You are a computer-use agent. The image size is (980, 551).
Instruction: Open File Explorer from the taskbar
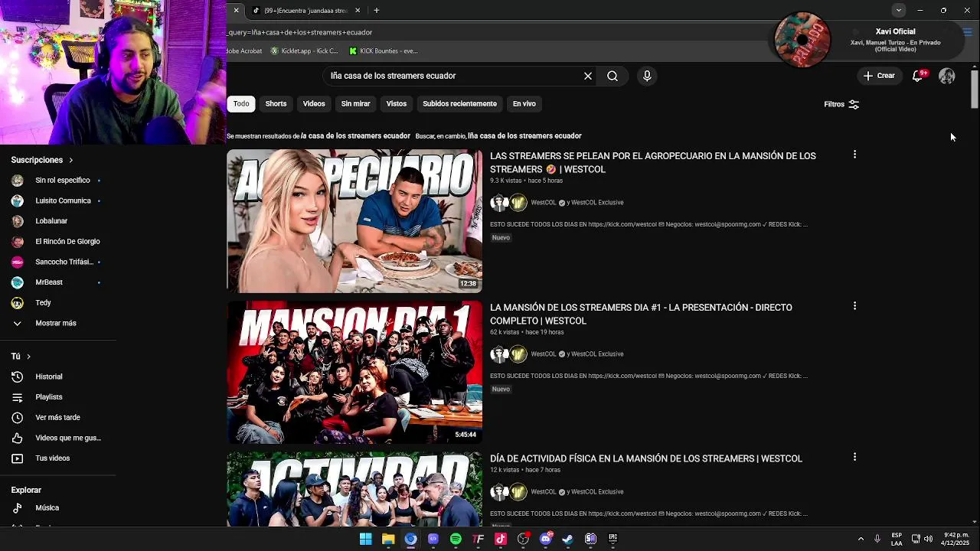388,539
